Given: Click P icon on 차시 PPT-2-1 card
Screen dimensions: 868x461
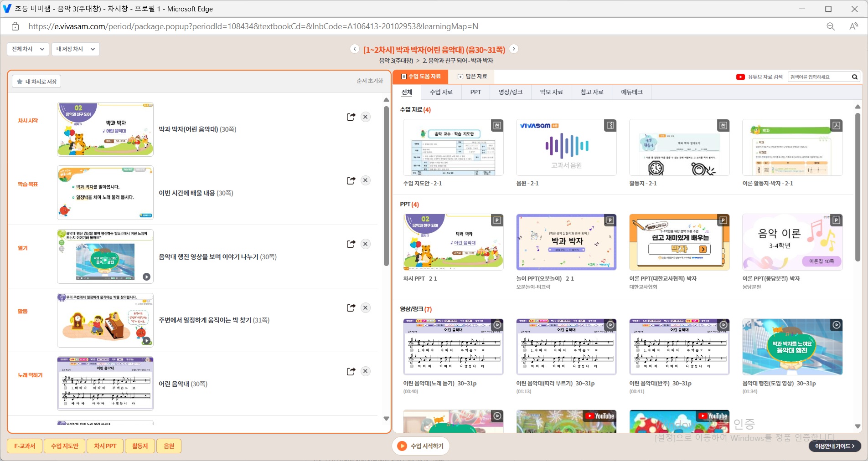Looking at the screenshot, I should click(497, 220).
